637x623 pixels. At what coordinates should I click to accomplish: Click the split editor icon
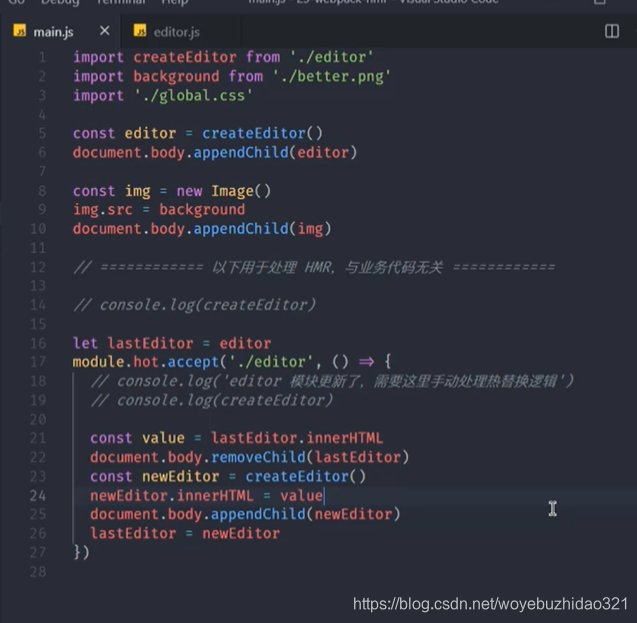[611, 31]
